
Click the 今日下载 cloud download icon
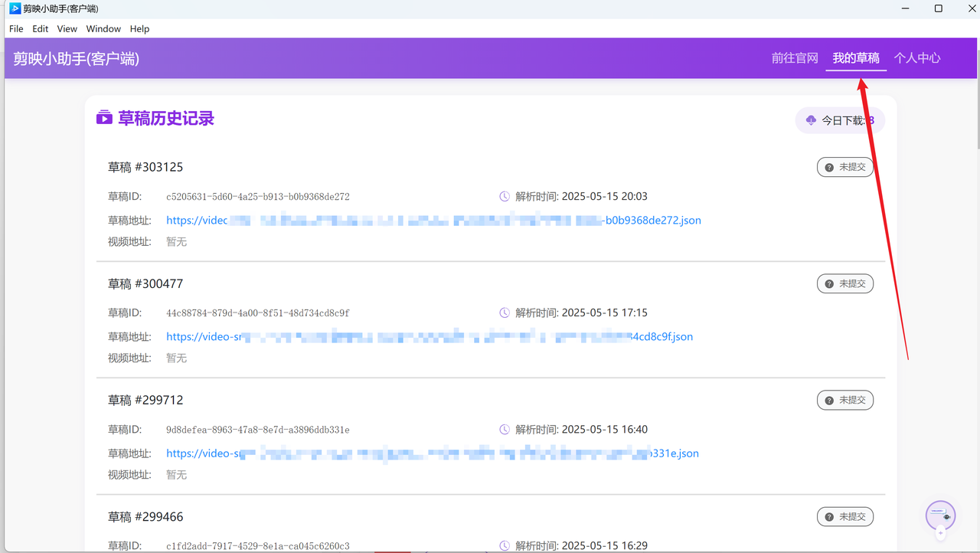811,120
